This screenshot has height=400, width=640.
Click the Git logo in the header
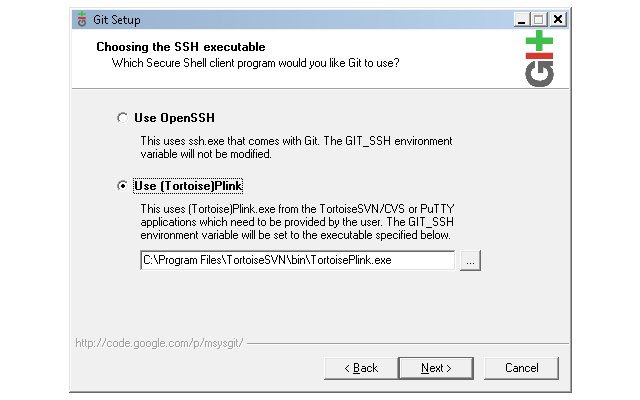(x=539, y=58)
